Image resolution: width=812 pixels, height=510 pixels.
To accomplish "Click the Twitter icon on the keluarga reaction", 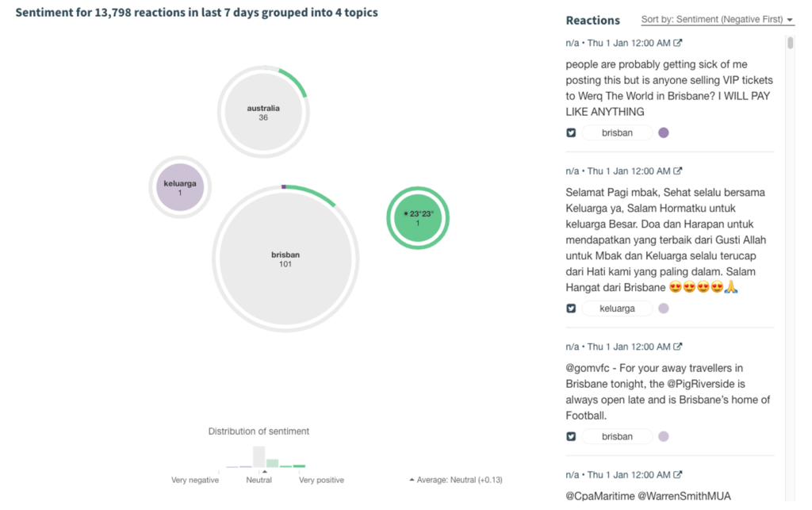I will point(571,308).
